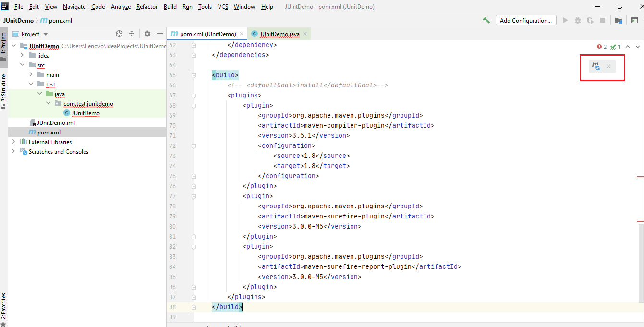Open Project Structure from the toolbar
Screen dimensions: 644x327
pos(619,20)
